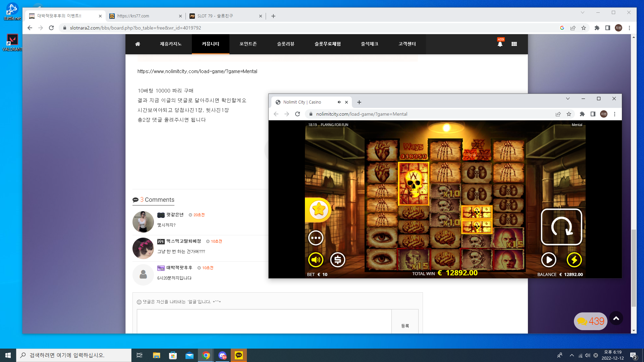Click Google icon in slotnara2 address bar

point(562,28)
